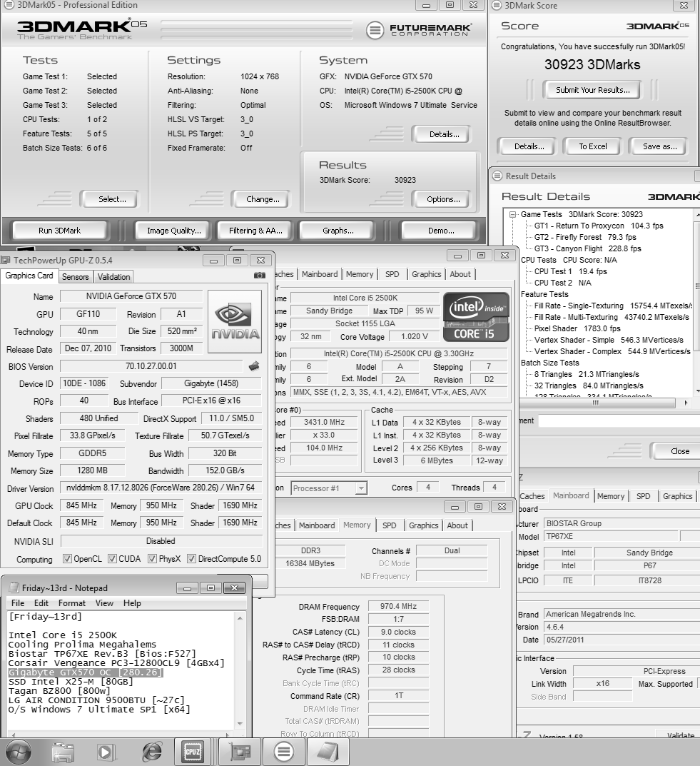Click the Options... button under Results
Viewport: 700px width, 766px height.
(443, 199)
